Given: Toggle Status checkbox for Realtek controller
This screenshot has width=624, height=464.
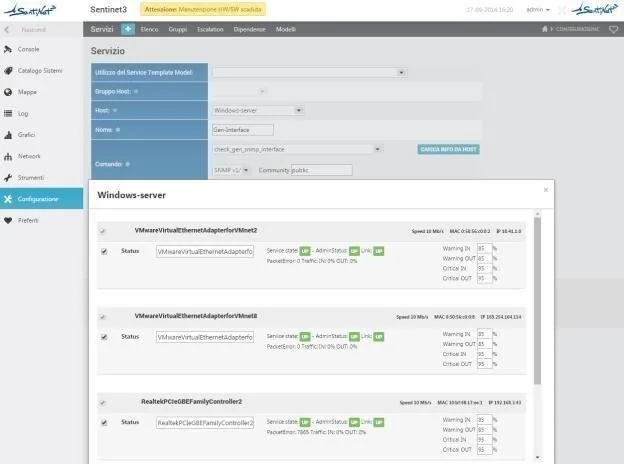Looking at the screenshot, I should (104, 422).
